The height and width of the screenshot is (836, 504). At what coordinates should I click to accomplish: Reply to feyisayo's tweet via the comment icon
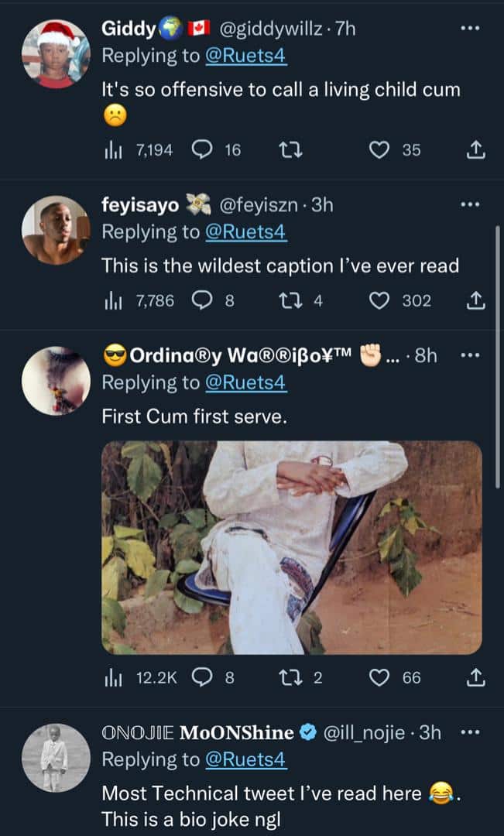pyautogui.click(x=202, y=300)
